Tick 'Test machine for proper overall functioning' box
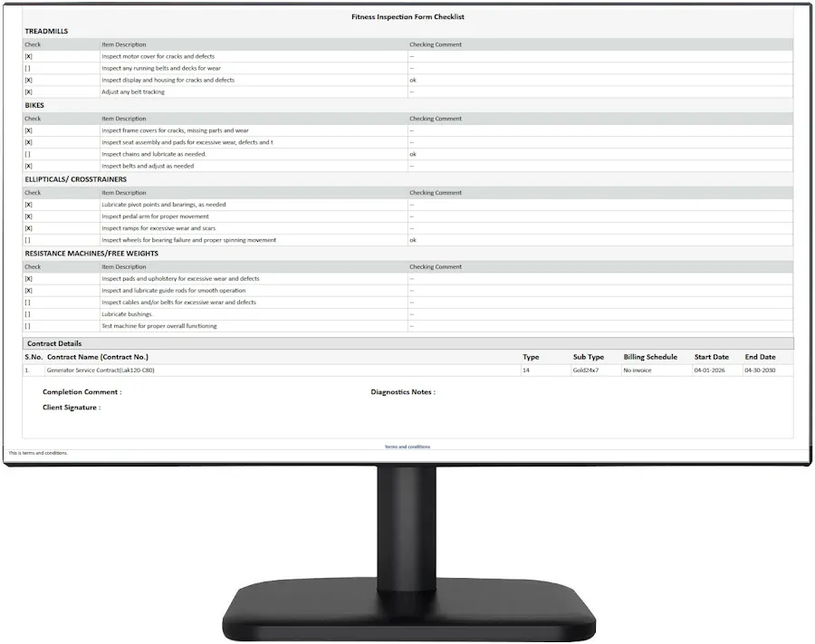Viewport: 815px width, 644px height. [28, 326]
